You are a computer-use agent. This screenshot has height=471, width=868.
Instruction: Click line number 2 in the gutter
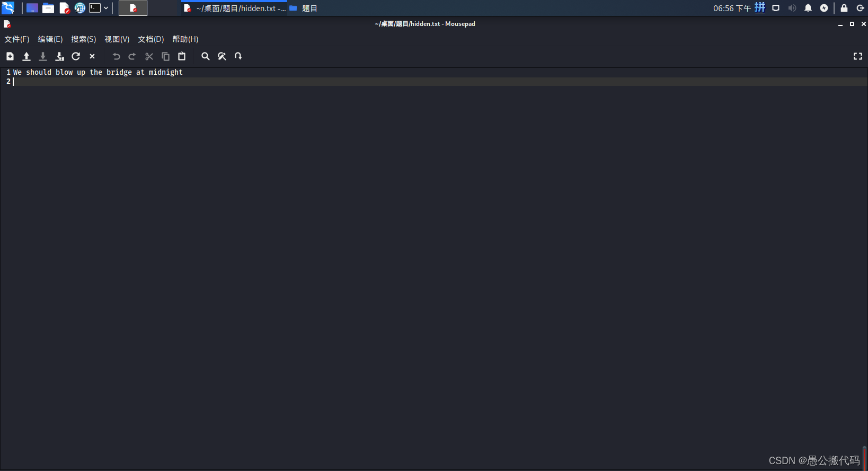[x=8, y=82]
